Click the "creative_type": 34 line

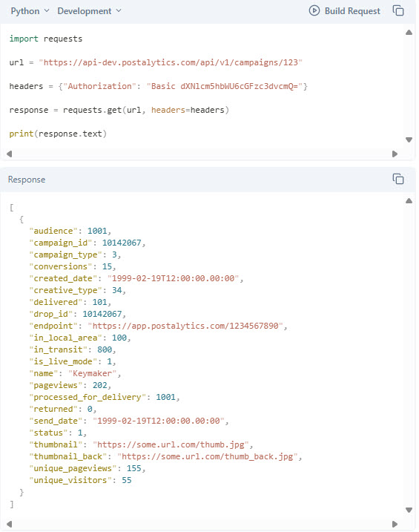(x=77, y=290)
